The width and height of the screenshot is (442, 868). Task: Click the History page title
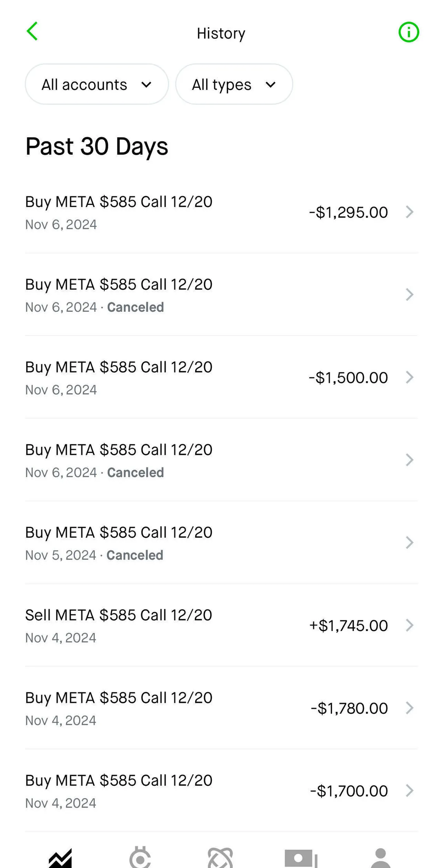221,33
